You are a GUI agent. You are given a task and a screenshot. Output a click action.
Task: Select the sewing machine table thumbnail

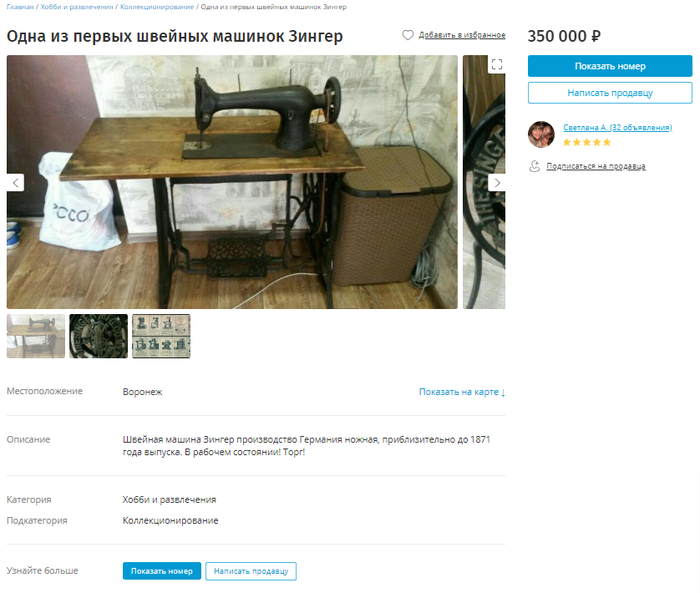click(36, 337)
